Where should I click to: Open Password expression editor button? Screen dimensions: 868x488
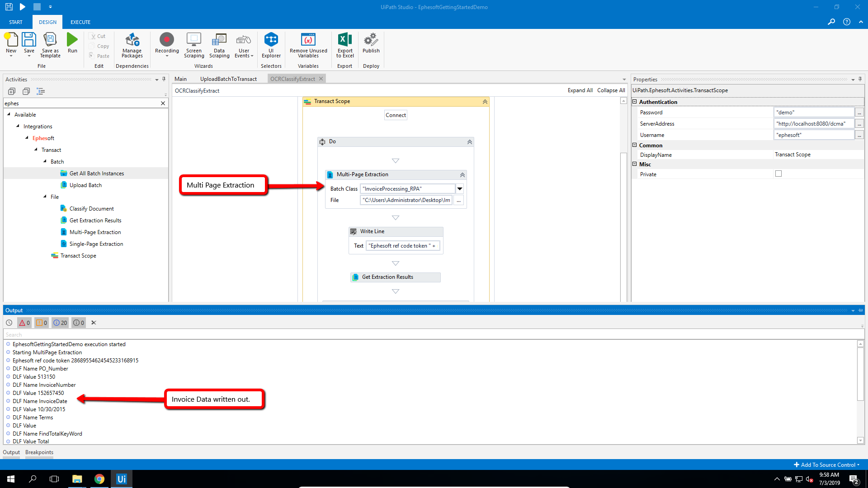tap(859, 113)
